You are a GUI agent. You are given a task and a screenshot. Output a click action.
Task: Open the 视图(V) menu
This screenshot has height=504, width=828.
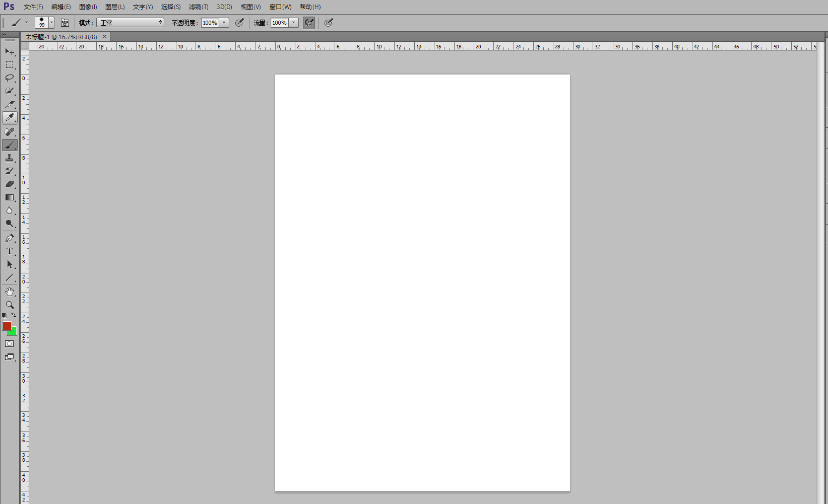click(x=250, y=7)
